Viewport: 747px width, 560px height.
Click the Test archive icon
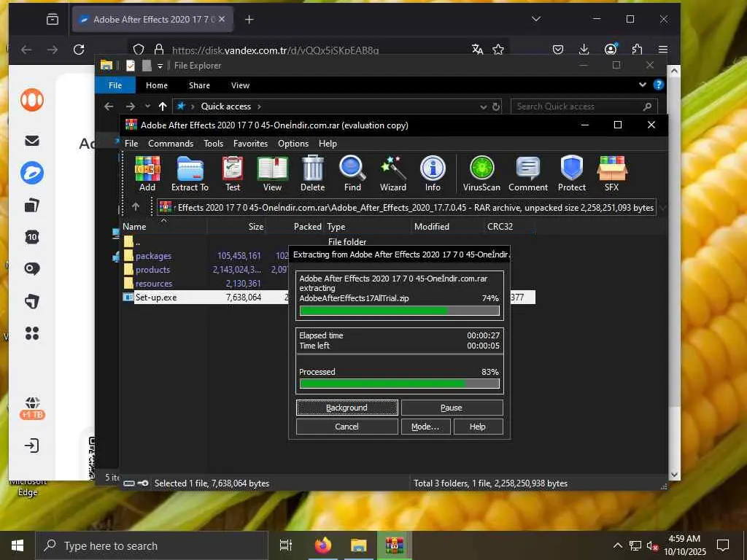tap(233, 174)
